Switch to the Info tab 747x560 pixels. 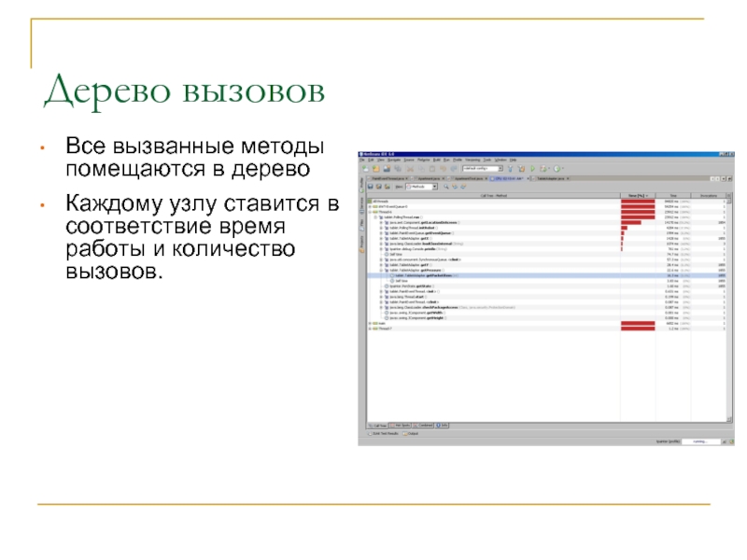(x=442, y=426)
